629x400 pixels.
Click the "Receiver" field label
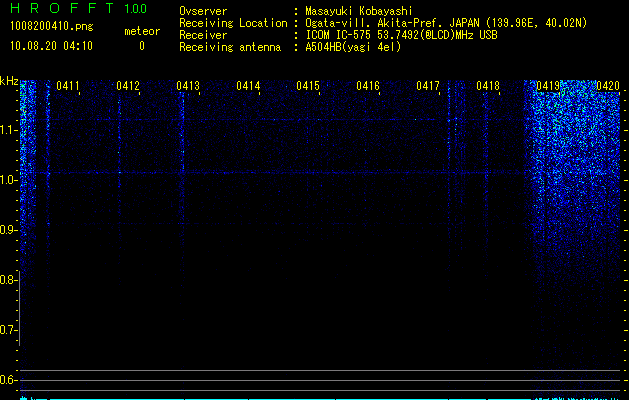coord(203,35)
